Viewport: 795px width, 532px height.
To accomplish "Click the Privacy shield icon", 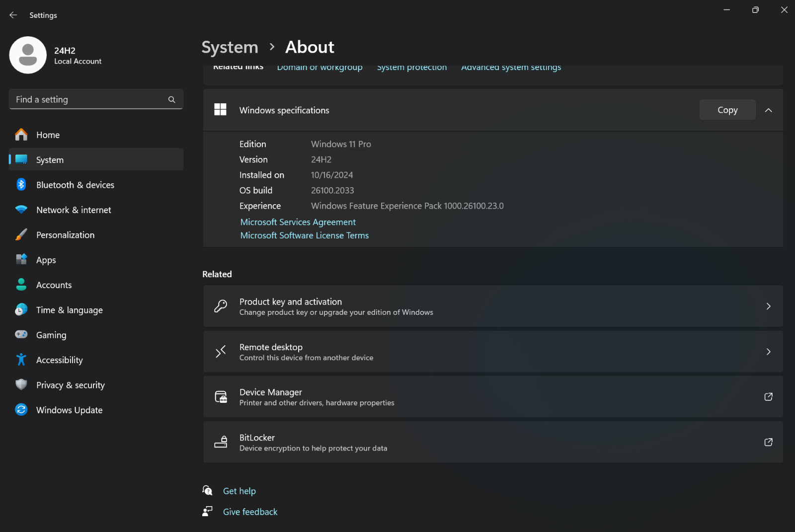I will pyautogui.click(x=21, y=384).
